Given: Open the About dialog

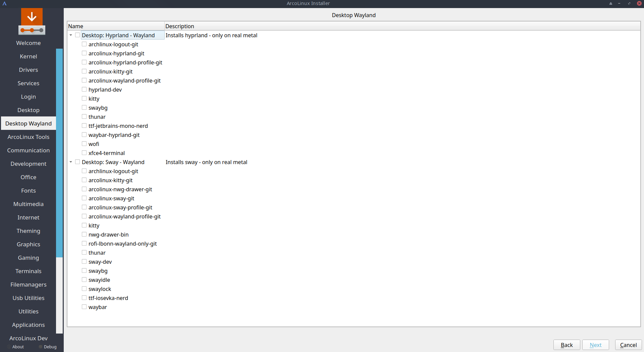Looking at the screenshot, I should (15, 347).
